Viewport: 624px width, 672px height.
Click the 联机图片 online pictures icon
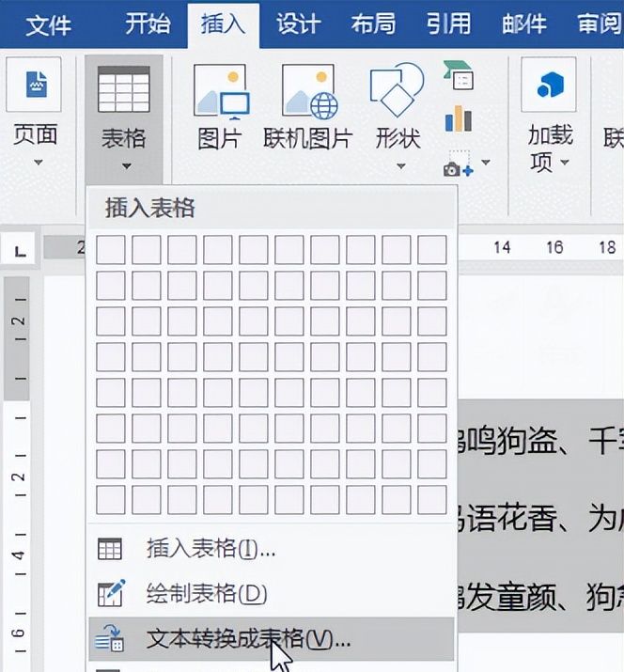pos(309,92)
